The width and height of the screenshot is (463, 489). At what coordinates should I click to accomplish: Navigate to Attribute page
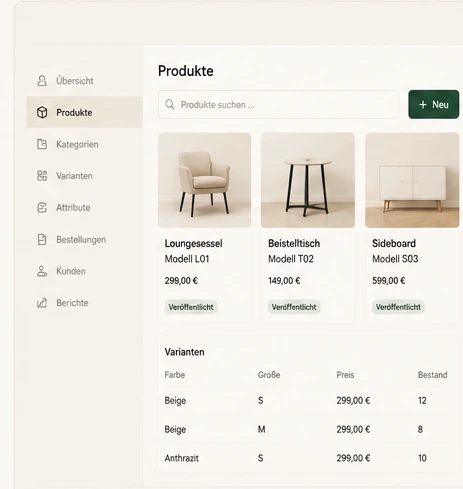85,207
